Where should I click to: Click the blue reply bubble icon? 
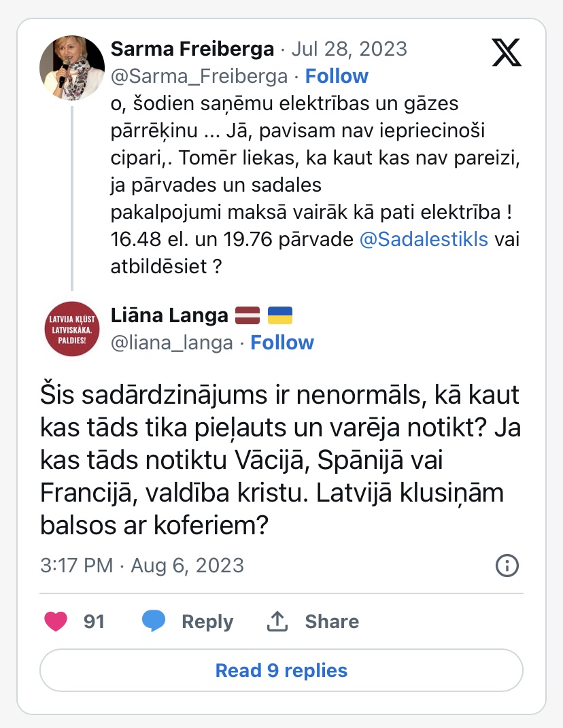[x=154, y=621]
